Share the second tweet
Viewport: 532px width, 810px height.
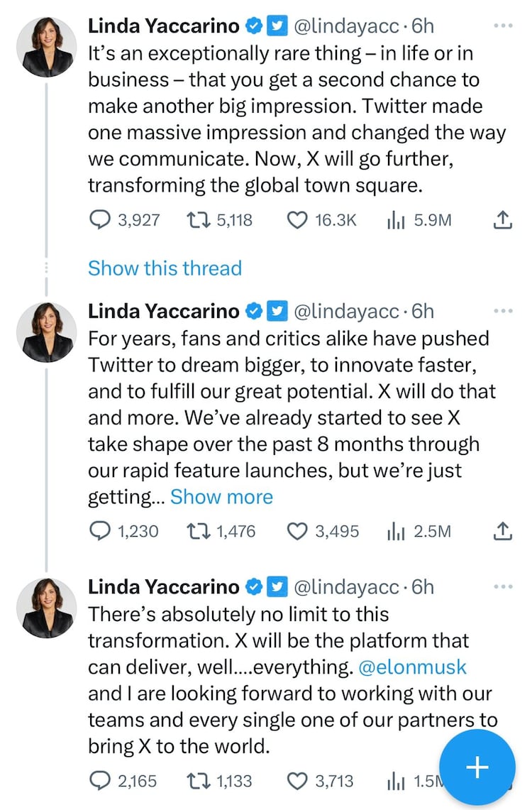502,530
